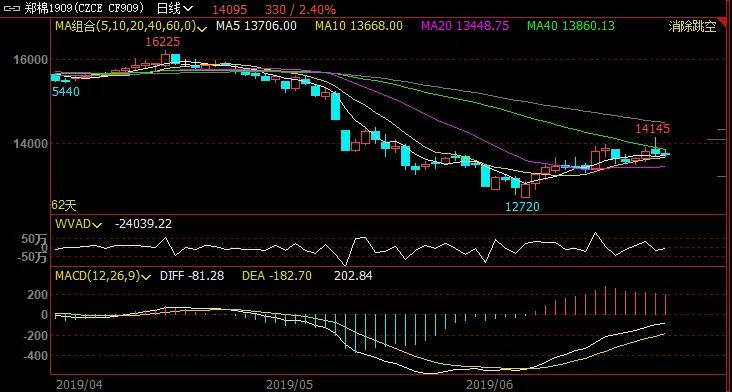Click the low marker 12720
732x392 pixels.
click(522, 206)
